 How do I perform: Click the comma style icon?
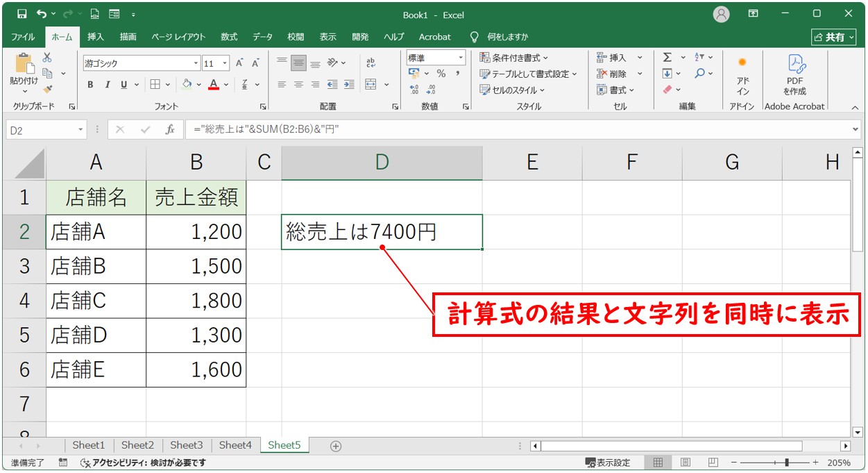459,72
